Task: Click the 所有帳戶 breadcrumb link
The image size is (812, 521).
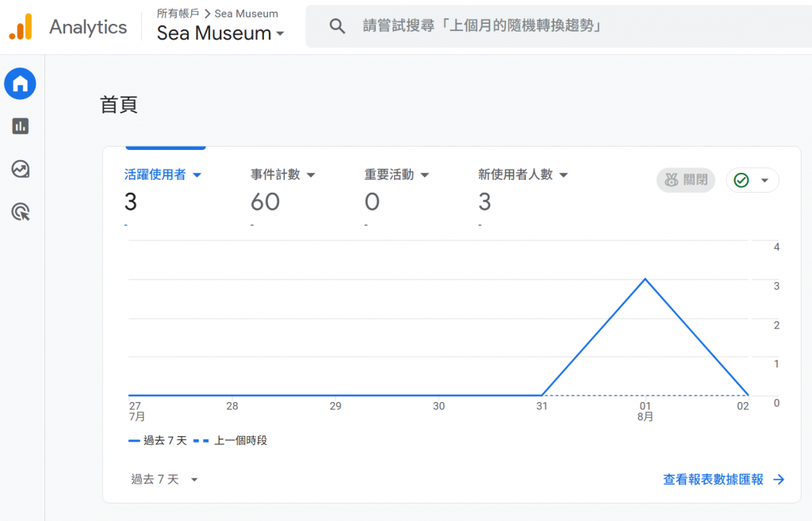Action: pyautogui.click(x=178, y=13)
